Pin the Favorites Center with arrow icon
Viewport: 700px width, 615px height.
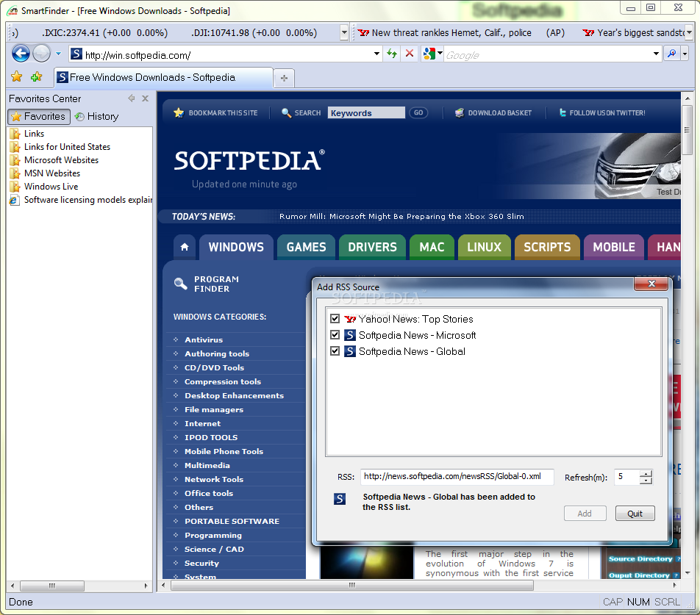[131, 98]
